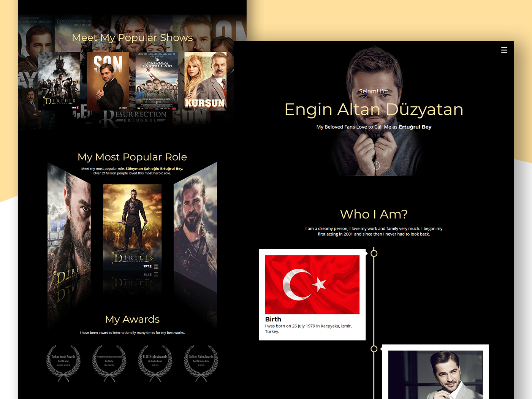Click the "I am a dreamy person" paragraph
This screenshot has width=532, height=399.
tap(374, 231)
